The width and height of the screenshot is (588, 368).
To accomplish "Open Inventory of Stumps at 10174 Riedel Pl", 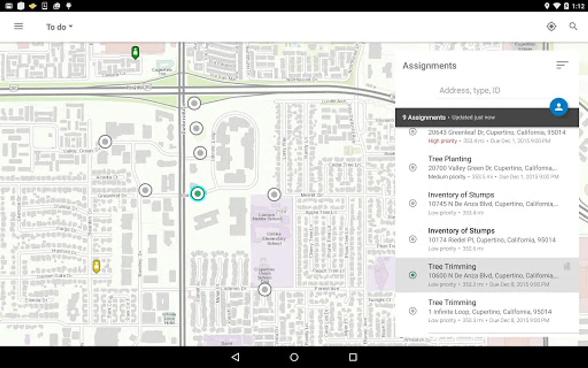I will pos(487,240).
